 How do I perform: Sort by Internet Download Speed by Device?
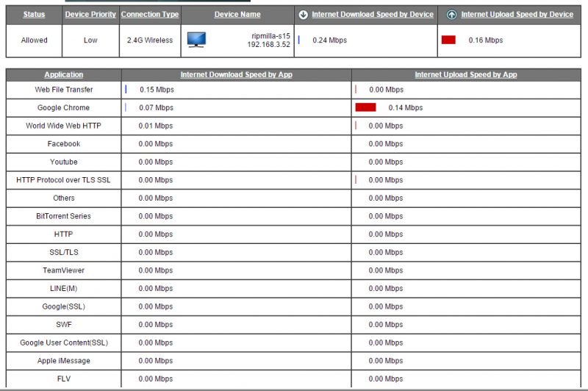[x=372, y=15]
